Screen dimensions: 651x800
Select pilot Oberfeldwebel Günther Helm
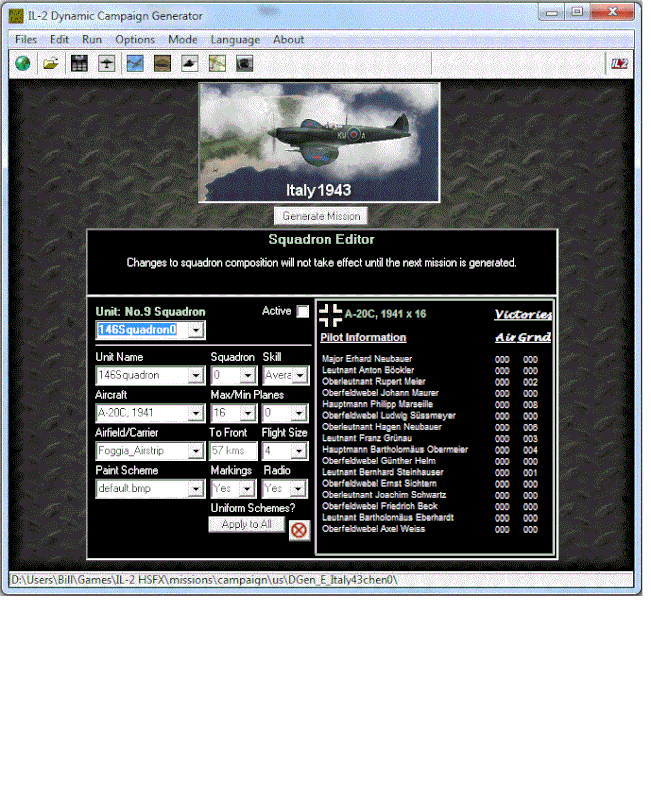point(379,461)
